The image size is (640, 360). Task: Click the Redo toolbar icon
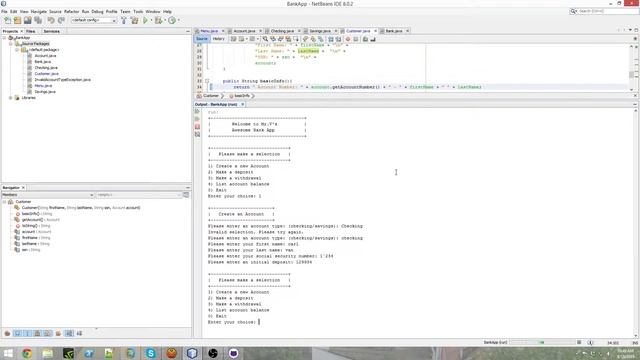point(61,20)
